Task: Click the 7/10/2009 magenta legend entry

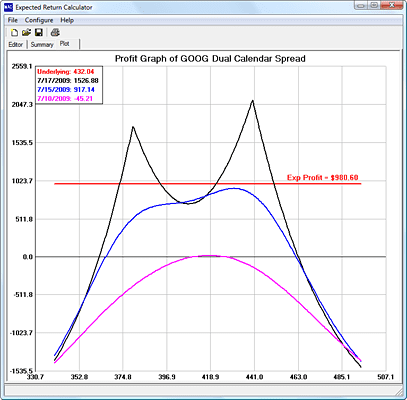Action: tap(65, 99)
